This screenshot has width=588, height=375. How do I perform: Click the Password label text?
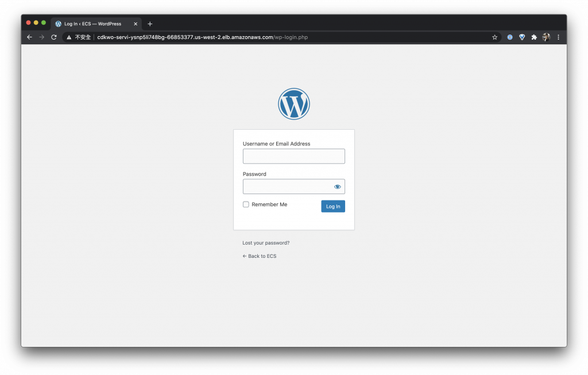254,174
